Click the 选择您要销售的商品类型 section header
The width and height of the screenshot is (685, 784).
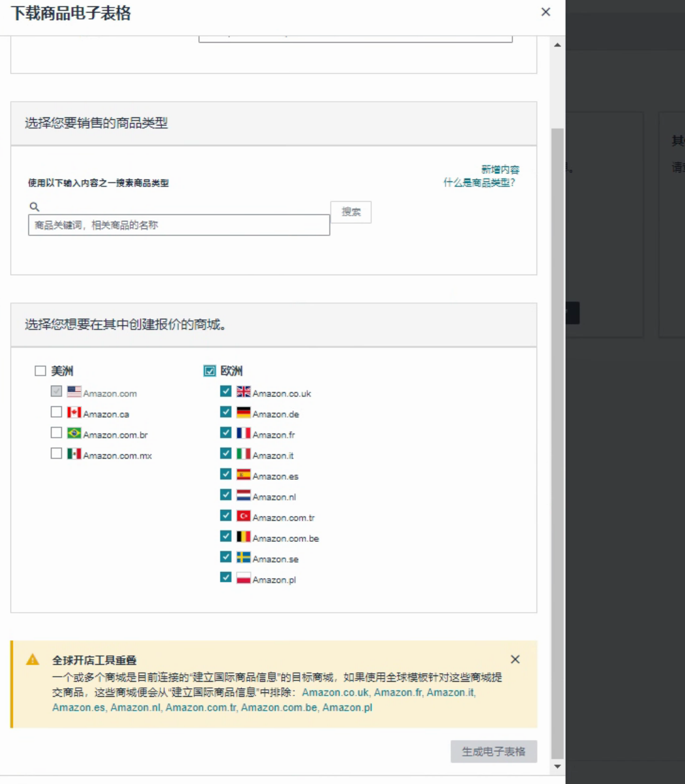[x=273, y=124]
